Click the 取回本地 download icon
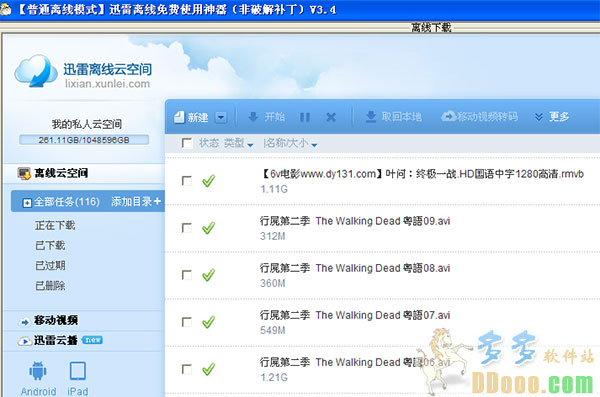This screenshot has height=397, width=600. (x=370, y=117)
